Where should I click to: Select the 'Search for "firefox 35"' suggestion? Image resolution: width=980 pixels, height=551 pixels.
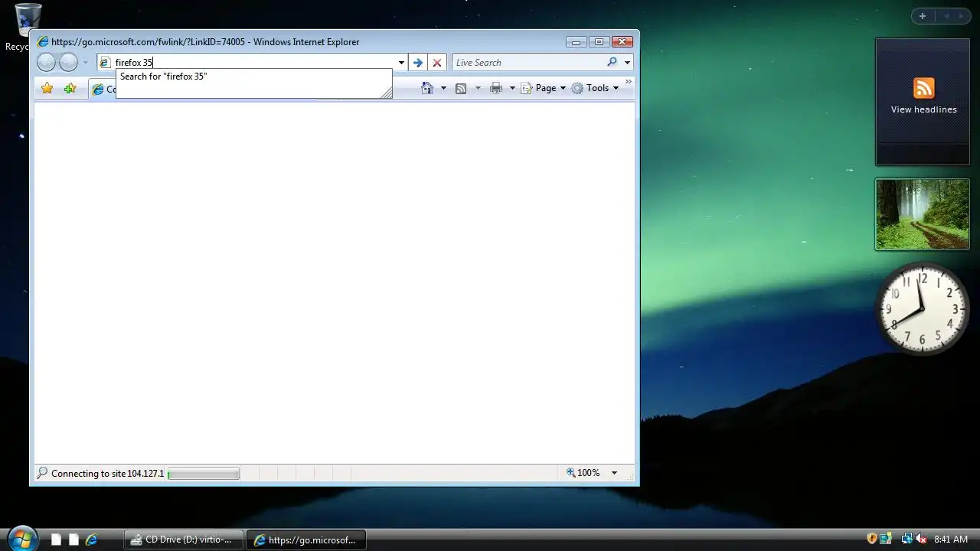(x=253, y=77)
